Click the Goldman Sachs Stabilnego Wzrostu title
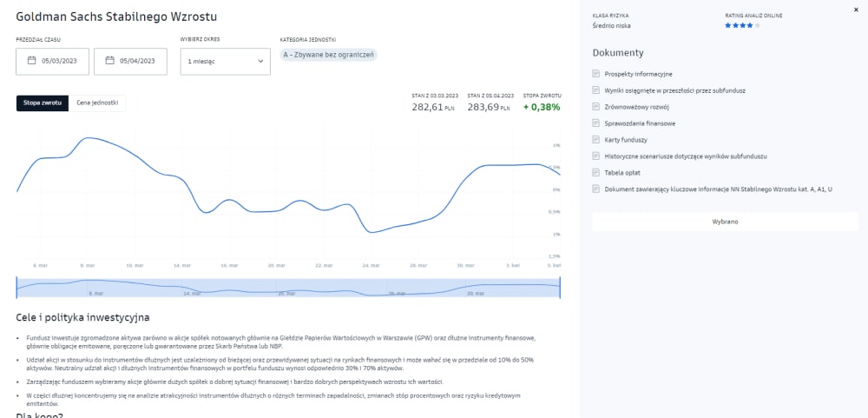This screenshot has width=868, height=418. [116, 16]
